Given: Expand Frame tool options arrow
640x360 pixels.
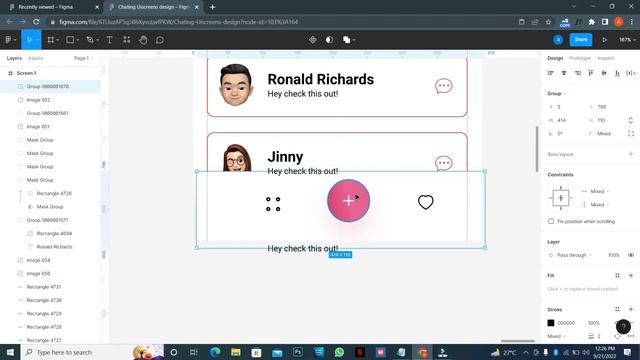Looking at the screenshot, I should (58, 40).
